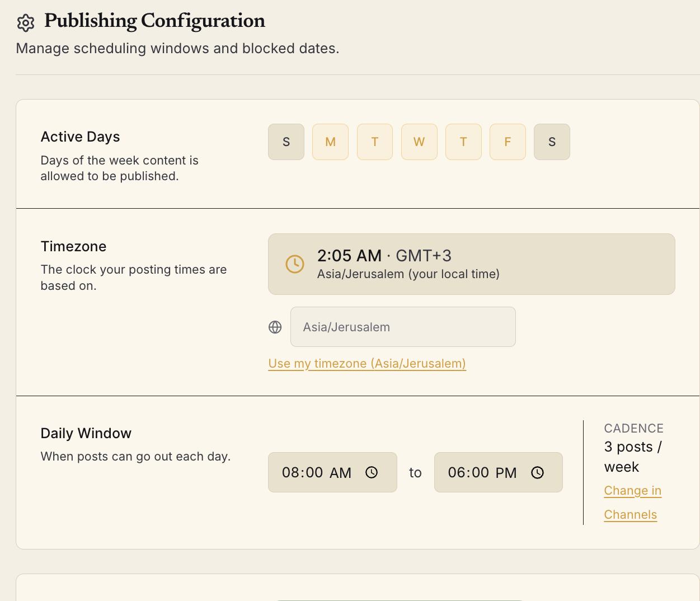Follow the Change in Channels link
700x601 pixels.
632,503
